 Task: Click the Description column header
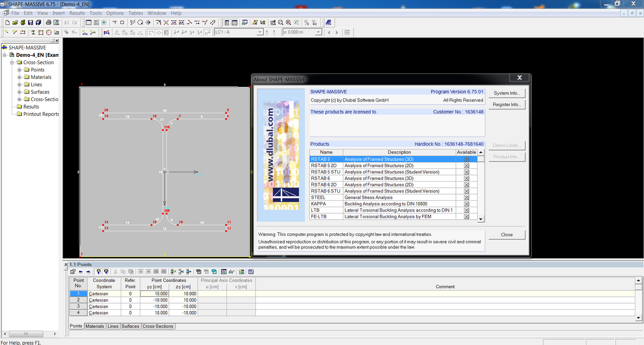click(399, 152)
